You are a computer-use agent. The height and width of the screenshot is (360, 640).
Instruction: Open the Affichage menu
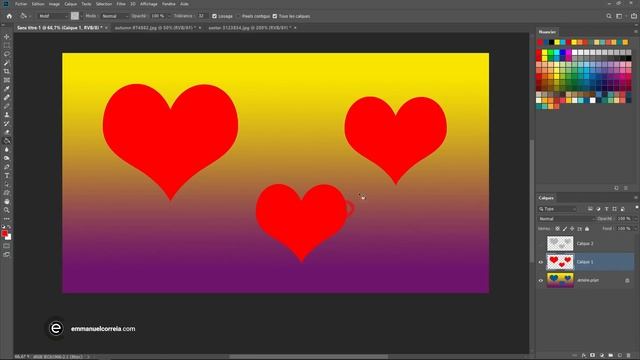[x=149, y=4]
